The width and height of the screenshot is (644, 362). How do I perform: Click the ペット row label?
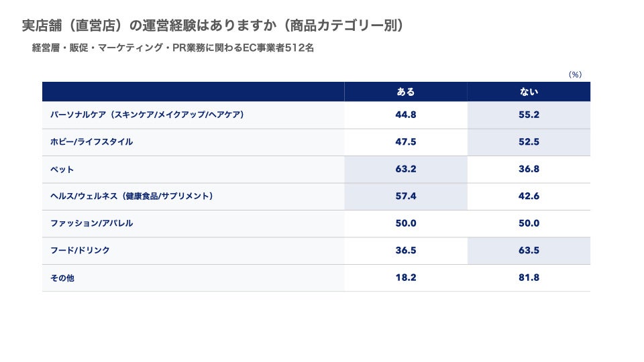click(62, 169)
